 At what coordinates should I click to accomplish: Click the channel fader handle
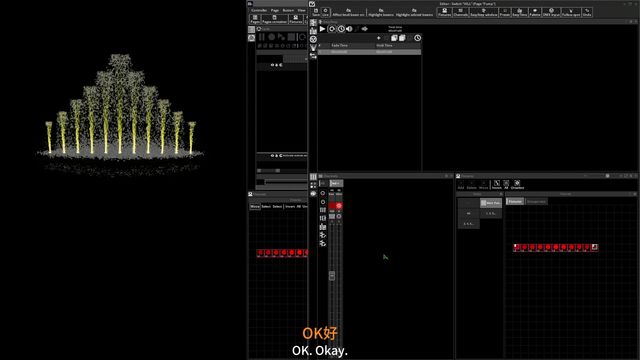click(x=332, y=276)
